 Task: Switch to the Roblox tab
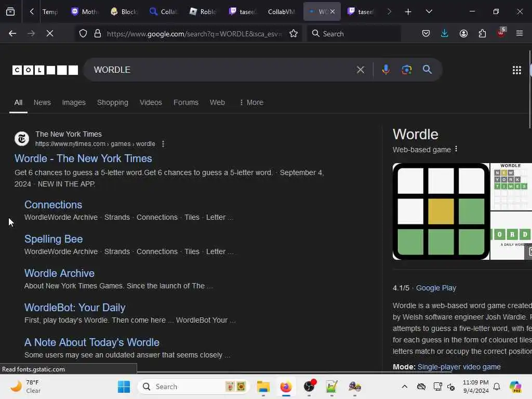[203, 12]
